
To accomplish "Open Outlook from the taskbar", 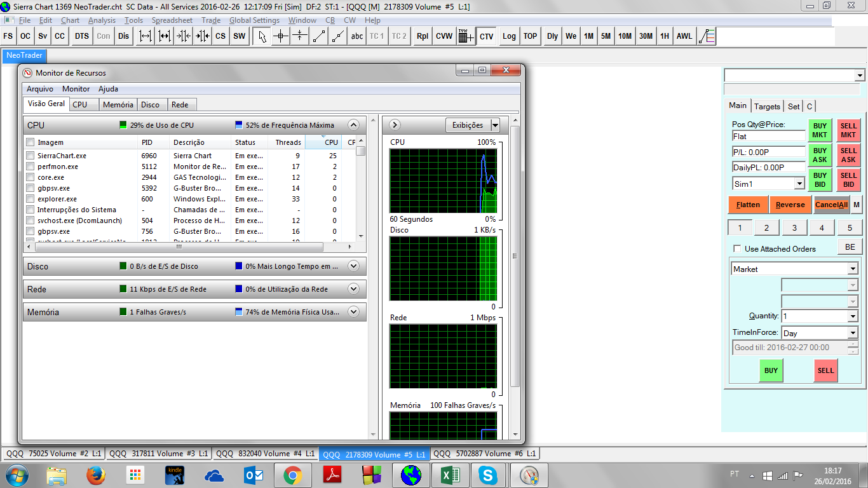I will tap(253, 475).
